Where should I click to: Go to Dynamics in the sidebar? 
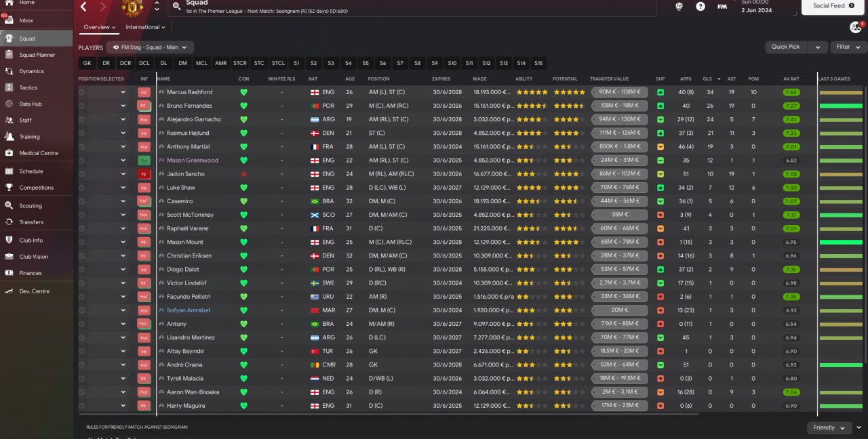point(31,71)
